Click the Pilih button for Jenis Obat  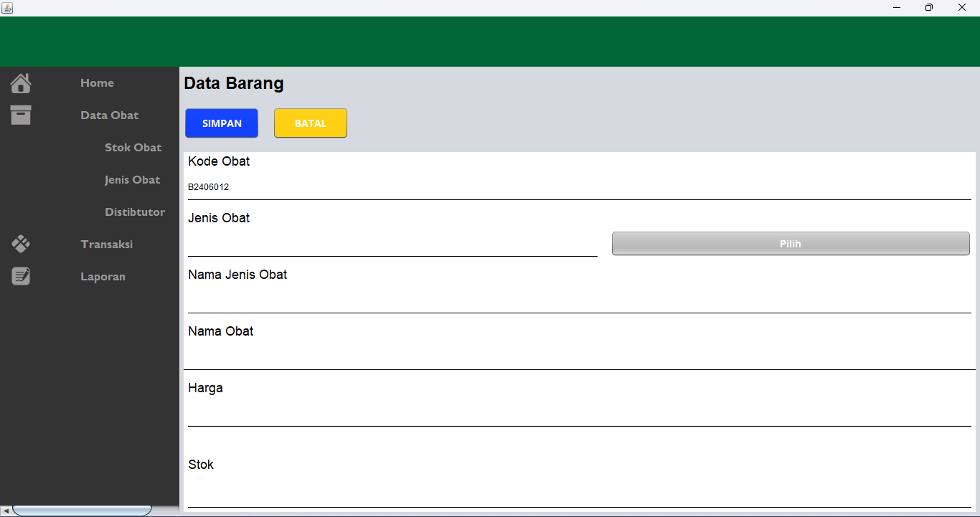[790, 244]
